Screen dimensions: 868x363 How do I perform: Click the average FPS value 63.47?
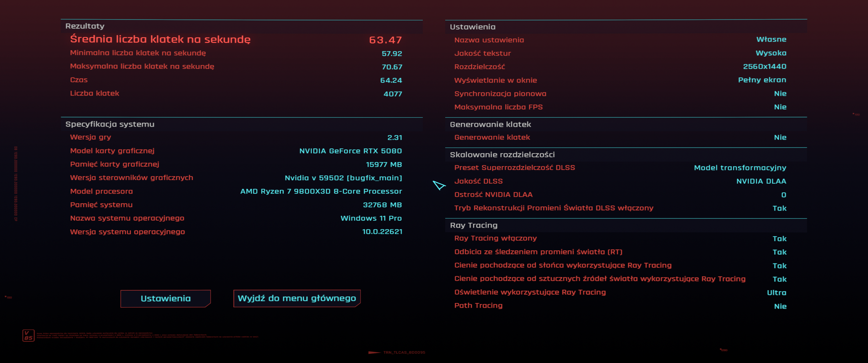click(x=385, y=40)
